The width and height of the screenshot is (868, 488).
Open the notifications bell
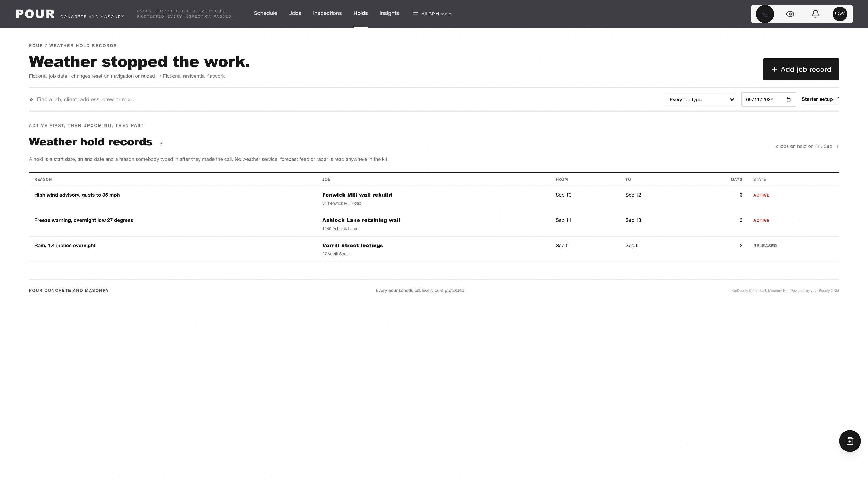coord(815,14)
